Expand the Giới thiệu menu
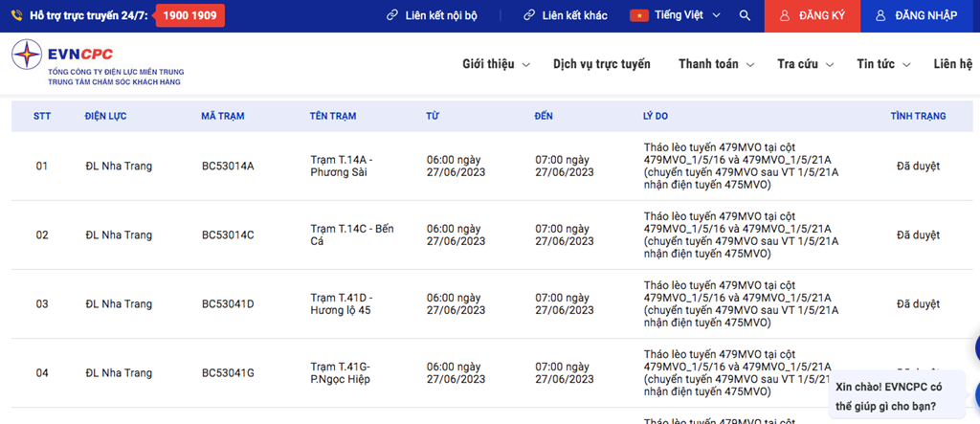 (x=495, y=64)
